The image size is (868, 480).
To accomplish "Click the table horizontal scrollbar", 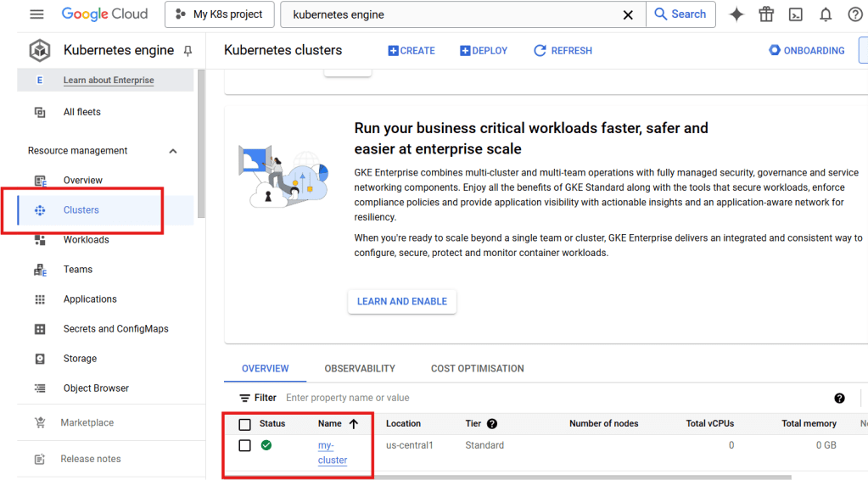I will coord(582,477).
